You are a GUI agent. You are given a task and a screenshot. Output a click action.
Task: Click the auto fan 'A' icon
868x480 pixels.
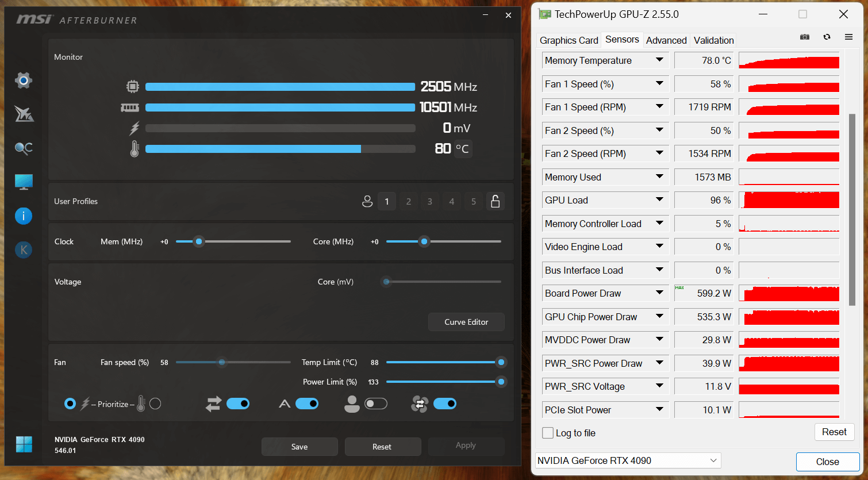tap(285, 404)
